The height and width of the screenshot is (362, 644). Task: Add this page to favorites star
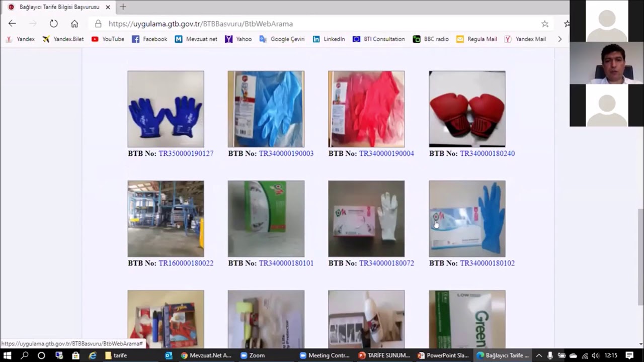point(545,24)
